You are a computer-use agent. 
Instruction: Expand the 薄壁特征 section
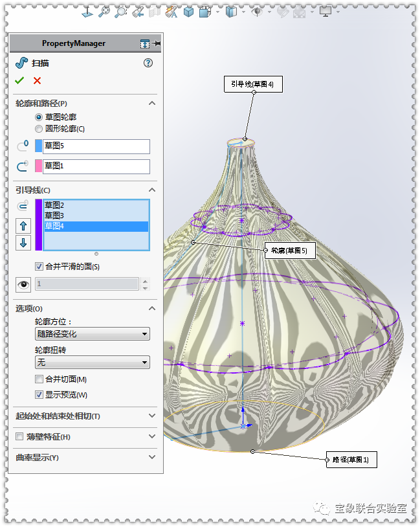pyautogui.click(x=152, y=436)
